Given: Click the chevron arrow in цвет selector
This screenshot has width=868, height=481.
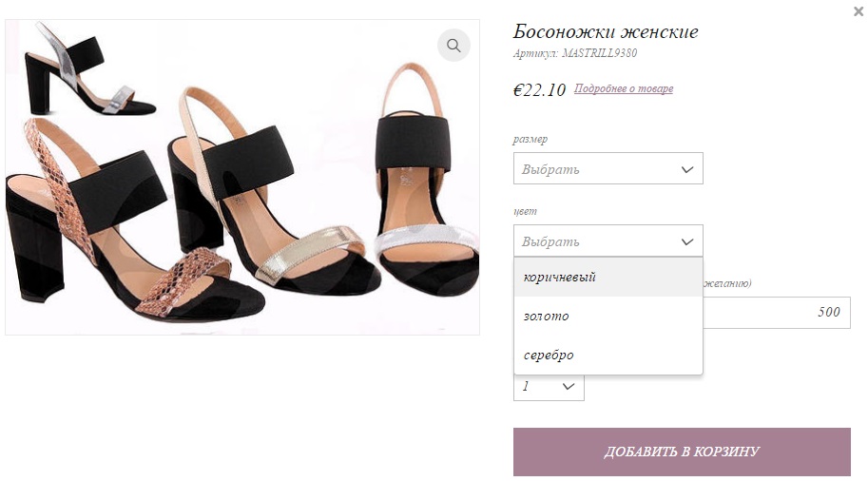Looking at the screenshot, I should [687, 241].
